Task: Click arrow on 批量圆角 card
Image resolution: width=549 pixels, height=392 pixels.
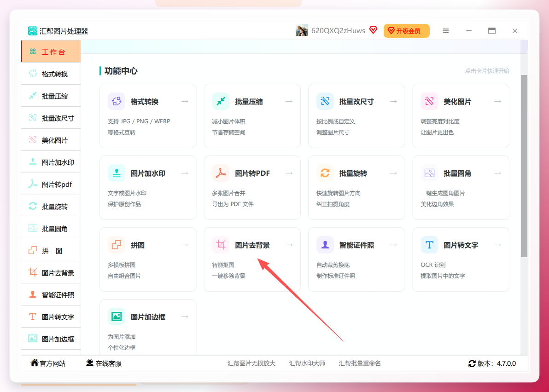Action: (498, 173)
